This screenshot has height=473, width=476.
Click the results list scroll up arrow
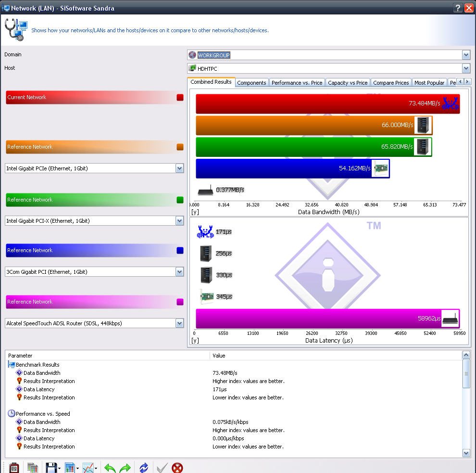pos(466,355)
